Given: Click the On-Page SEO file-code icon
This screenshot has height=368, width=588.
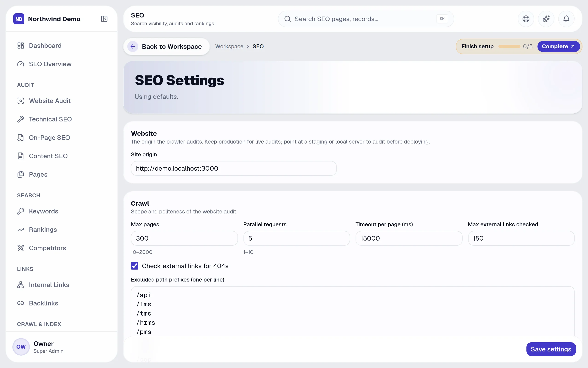Looking at the screenshot, I should tap(21, 138).
